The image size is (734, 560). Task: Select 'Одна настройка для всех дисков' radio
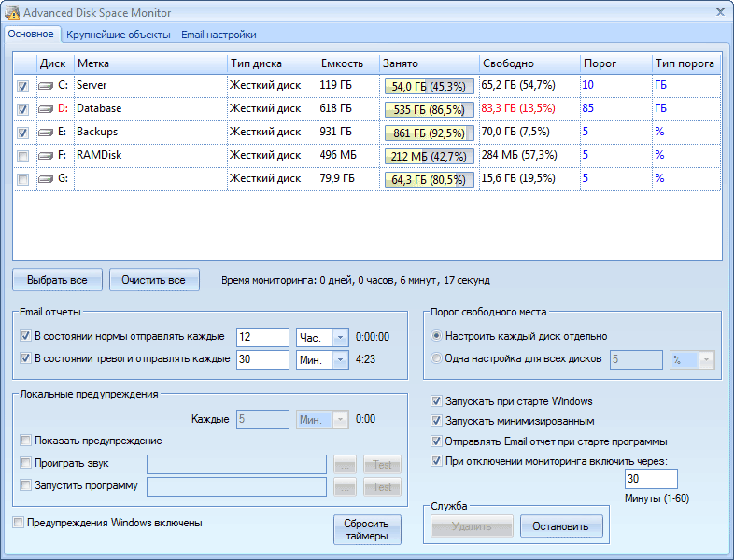[x=436, y=359]
